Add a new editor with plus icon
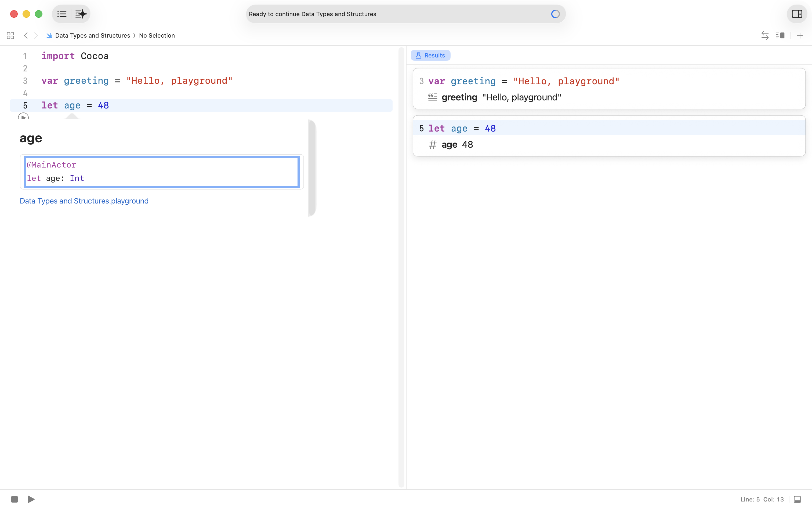Image resolution: width=812 pixels, height=509 pixels. click(x=800, y=35)
